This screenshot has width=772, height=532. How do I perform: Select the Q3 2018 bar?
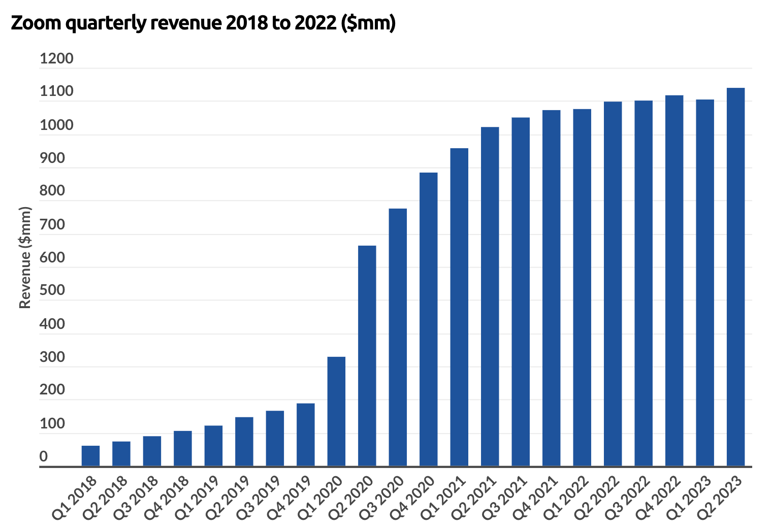(152, 451)
